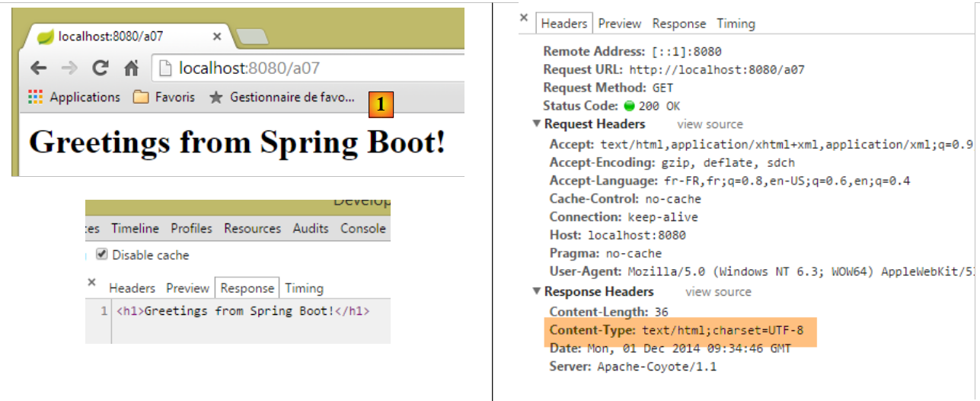Open a new browser tab
980x401 pixels.
click(251, 37)
